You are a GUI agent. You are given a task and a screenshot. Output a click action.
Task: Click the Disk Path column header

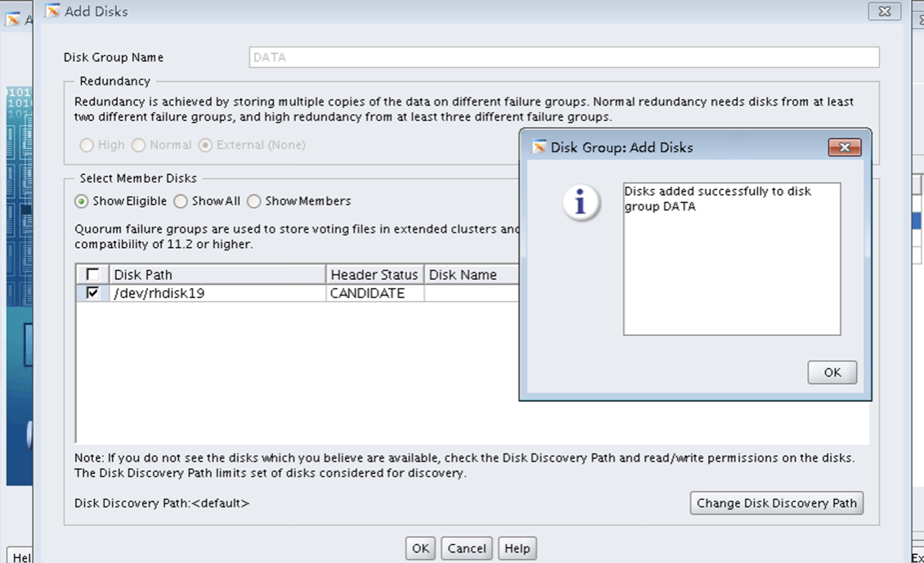(218, 275)
